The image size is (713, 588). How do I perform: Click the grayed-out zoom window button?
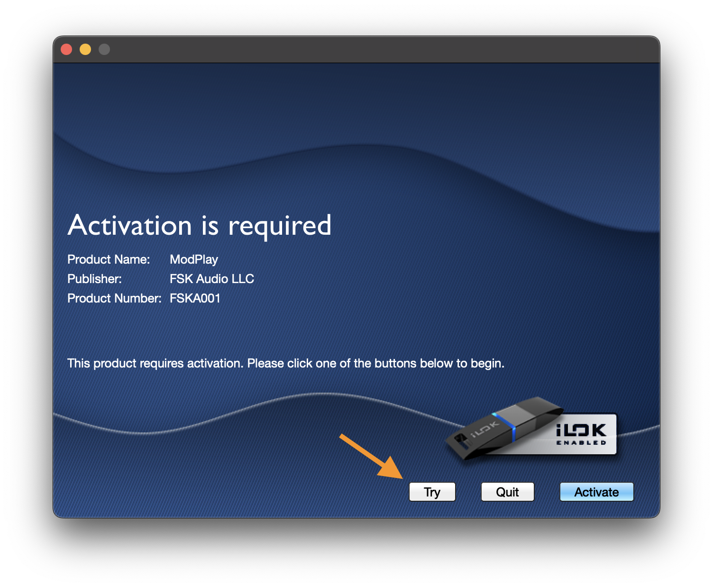tap(104, 49)
